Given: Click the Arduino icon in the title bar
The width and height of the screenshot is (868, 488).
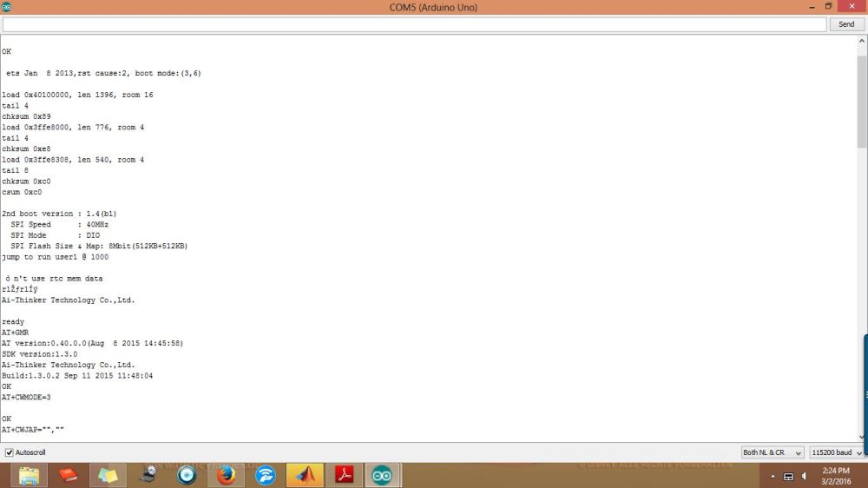Looking at the screenshot, I should coord(7,7).
